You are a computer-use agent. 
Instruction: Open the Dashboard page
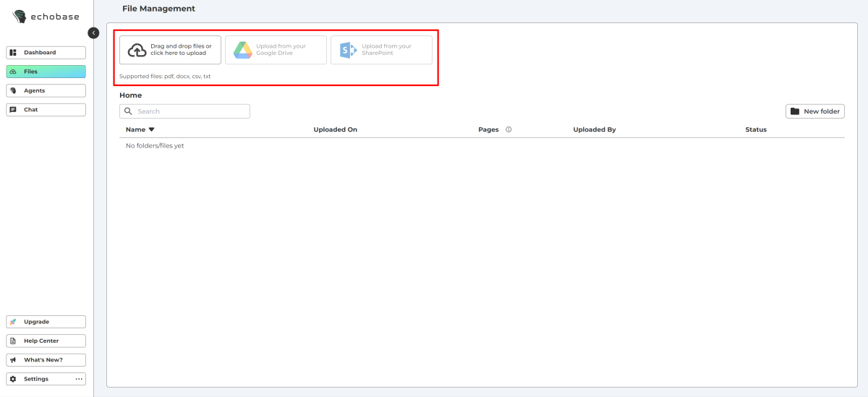46,53
